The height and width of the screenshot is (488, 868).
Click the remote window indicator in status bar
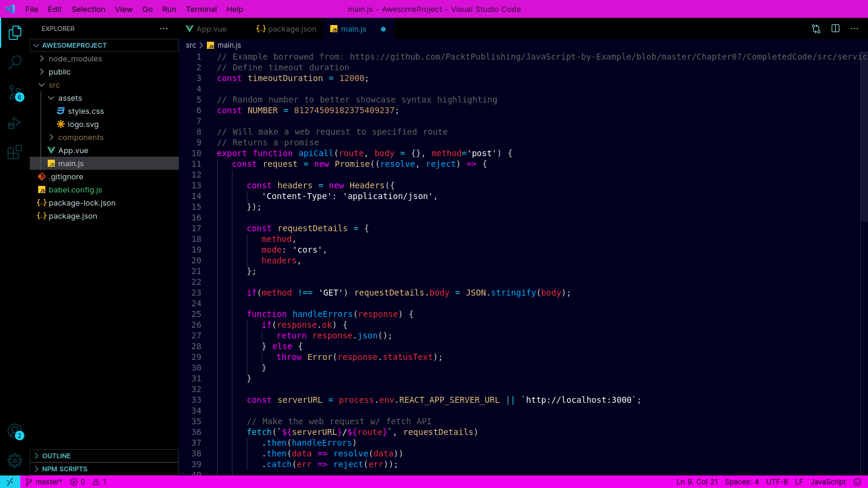(x=10, y=481)
